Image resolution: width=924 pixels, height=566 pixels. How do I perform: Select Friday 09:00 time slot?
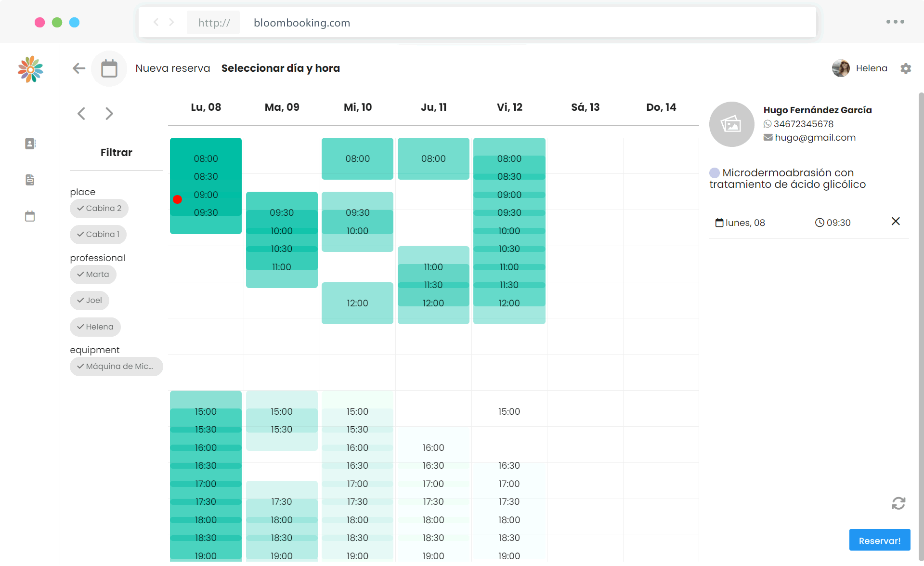(x=509, y=195)
